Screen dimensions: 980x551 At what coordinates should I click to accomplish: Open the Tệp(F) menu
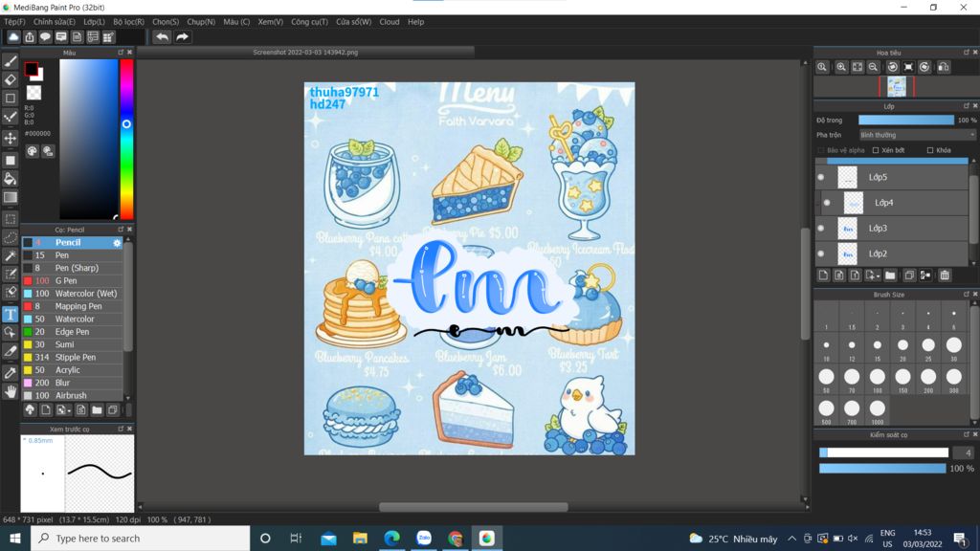tap(14, 21)
